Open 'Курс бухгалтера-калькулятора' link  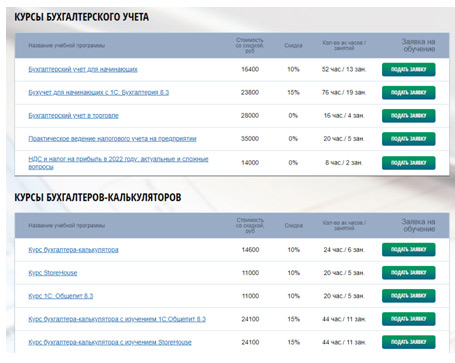point(73,250)
